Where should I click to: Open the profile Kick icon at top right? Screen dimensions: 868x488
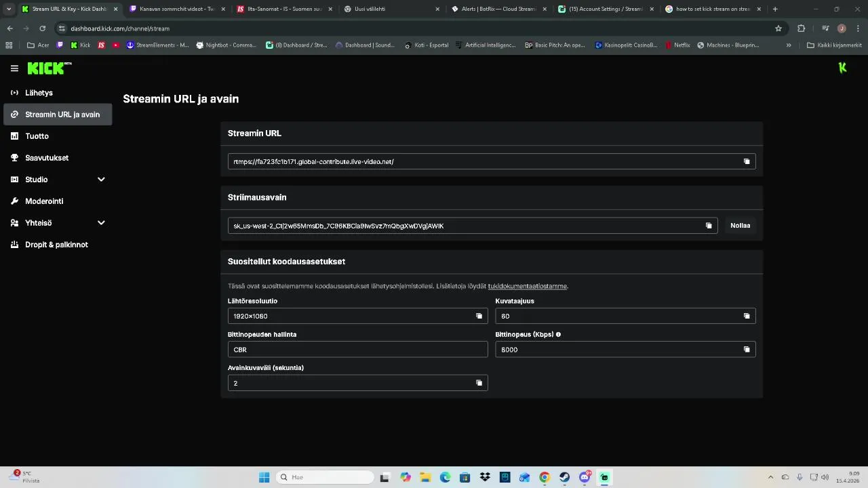click(842, 68)
